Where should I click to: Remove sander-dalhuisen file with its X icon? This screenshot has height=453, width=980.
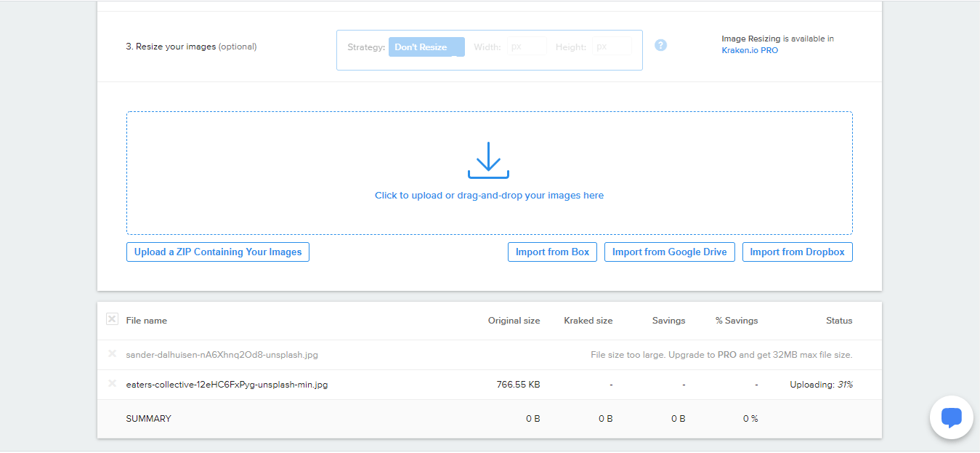point(112,354)
